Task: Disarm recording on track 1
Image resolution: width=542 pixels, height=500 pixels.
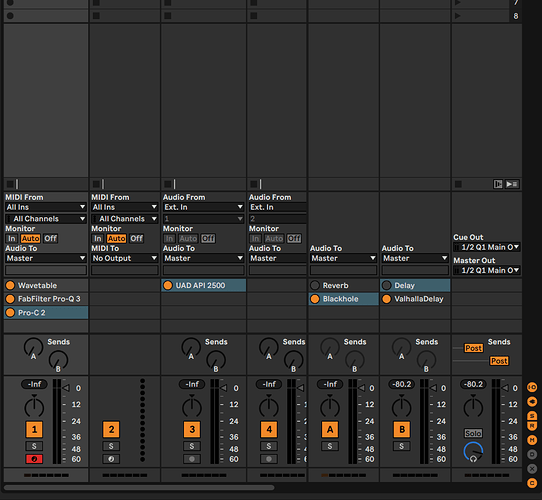Action: coord(34,459)
